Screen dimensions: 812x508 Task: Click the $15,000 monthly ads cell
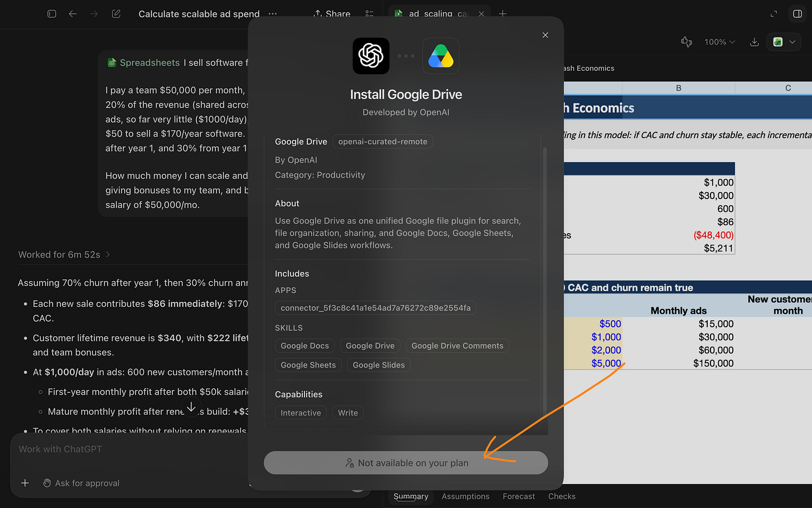click(716, 324)
